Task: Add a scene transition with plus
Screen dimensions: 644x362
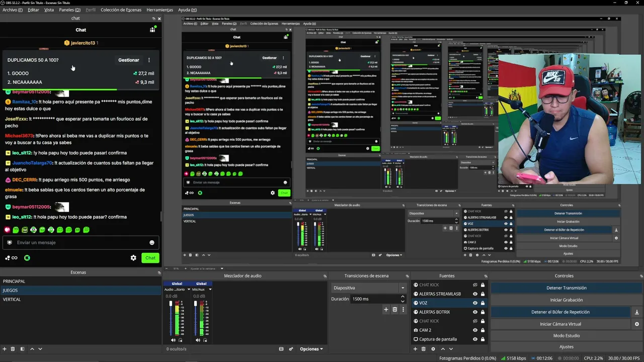Action: coord(386,310)
